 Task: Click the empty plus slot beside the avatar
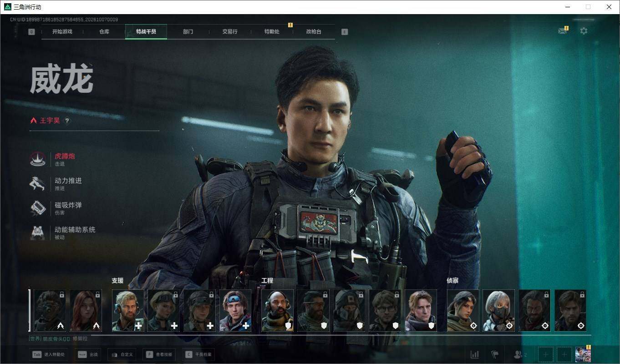pyautogui.click(x=564, y=354)
